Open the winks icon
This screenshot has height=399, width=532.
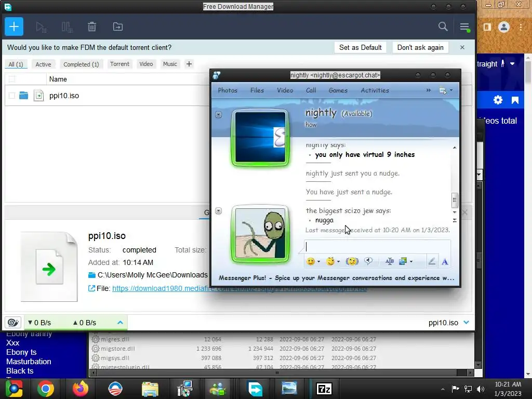click(x=330, y=261)
